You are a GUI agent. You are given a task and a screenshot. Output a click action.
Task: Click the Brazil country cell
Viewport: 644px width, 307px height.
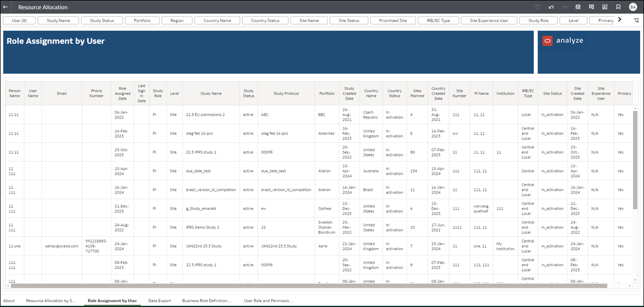pos(372,190)
